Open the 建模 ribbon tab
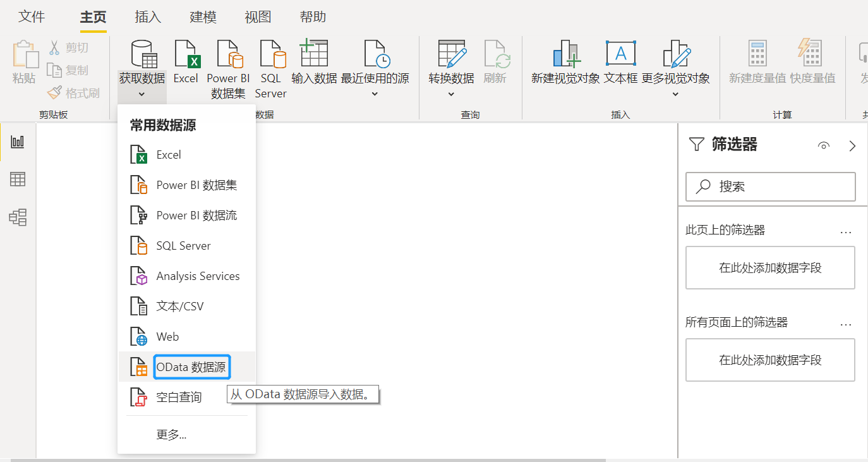 pos(203,17)
